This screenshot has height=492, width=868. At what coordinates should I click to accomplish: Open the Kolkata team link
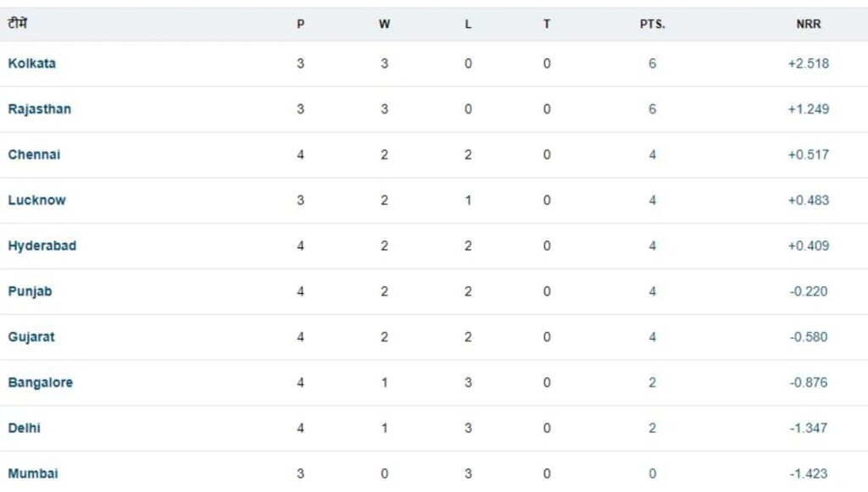(31, 64)
